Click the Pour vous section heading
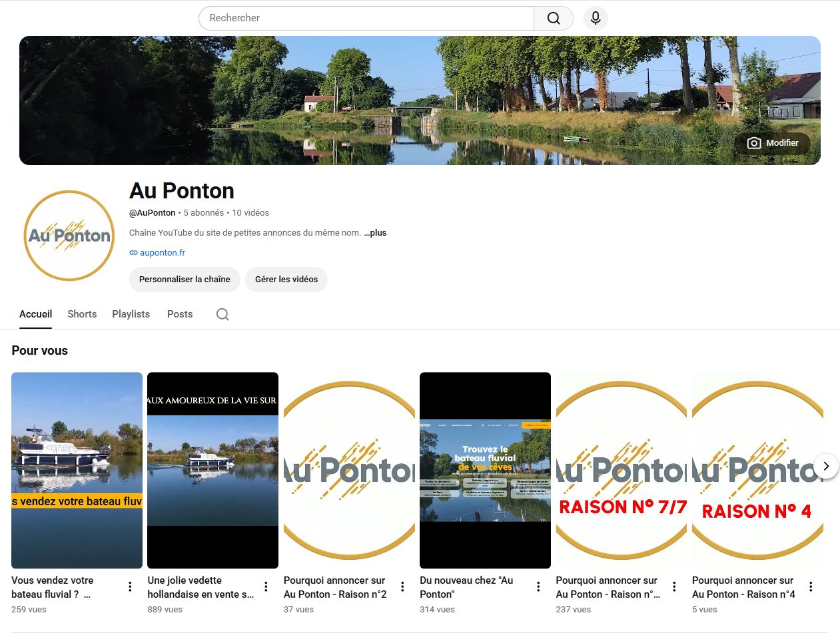This screenshot has width=840, height=637. [40, 351]
